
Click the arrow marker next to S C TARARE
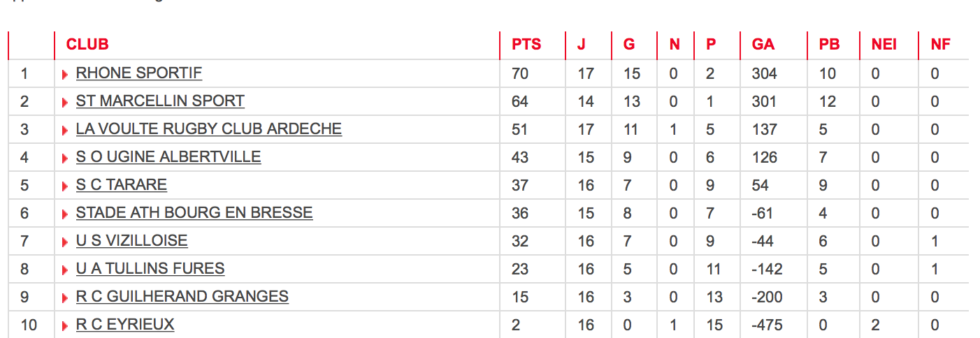(x=65, y=186)
